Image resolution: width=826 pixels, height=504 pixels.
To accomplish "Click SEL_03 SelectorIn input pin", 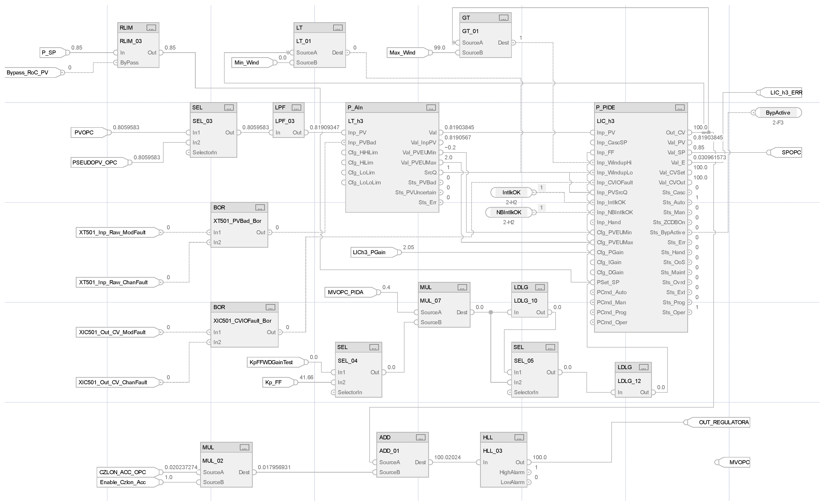I will (188, 153).
